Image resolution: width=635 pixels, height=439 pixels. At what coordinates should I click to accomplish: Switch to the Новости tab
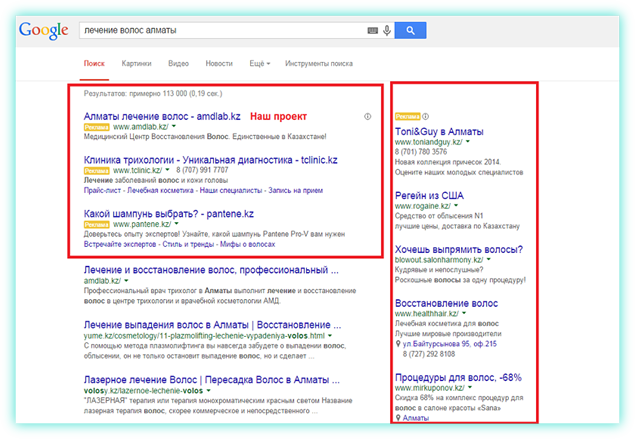pos(219,64)
